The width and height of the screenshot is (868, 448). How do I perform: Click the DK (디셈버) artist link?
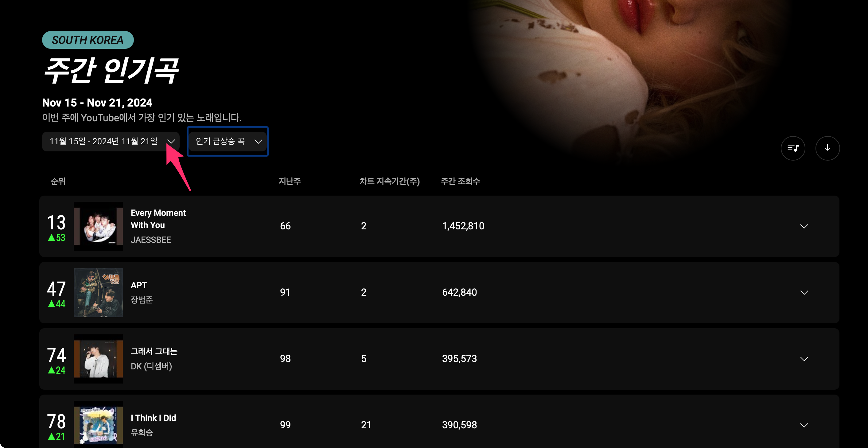pos(151,366)
